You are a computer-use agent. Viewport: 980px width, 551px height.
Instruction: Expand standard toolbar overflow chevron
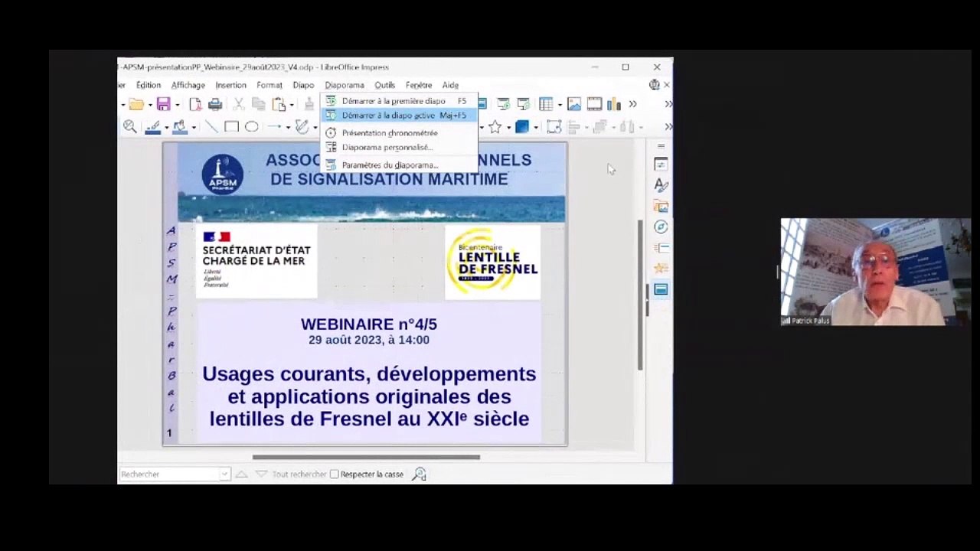point(632,104)
